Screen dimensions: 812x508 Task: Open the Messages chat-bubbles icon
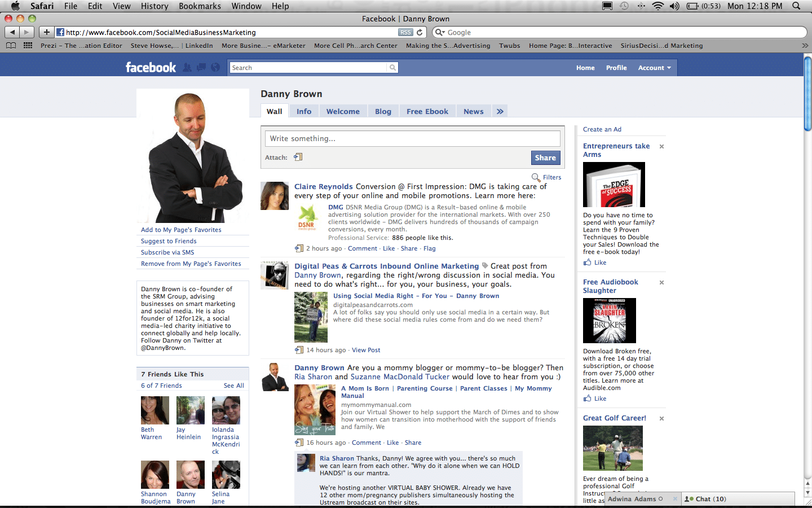coord(201,67)
